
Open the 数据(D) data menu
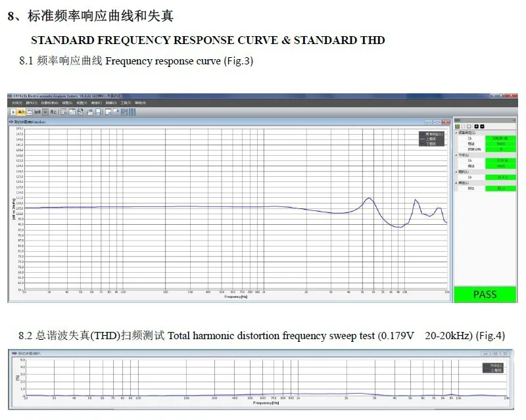pyautogui.click(x=111, y=103)
